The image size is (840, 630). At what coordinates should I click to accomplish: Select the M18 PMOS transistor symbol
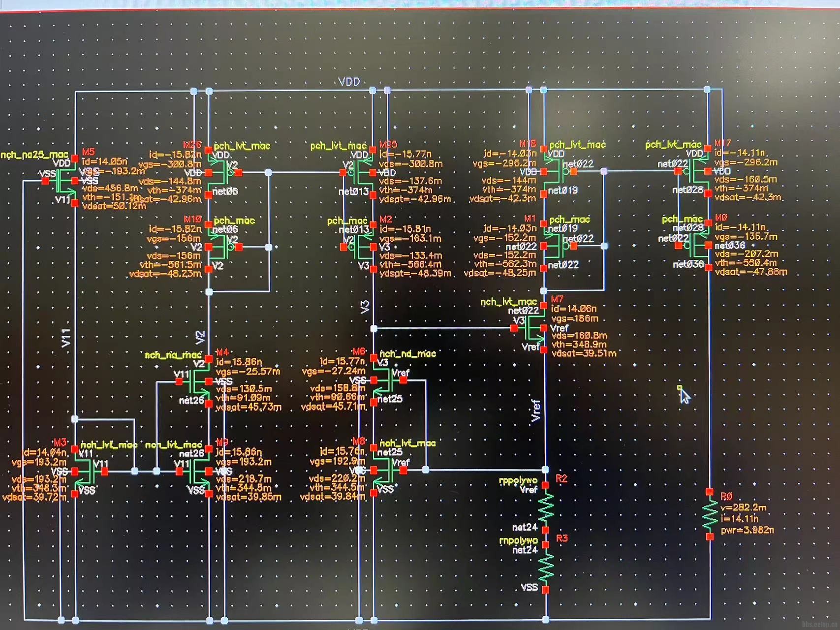tap(559, 171)
